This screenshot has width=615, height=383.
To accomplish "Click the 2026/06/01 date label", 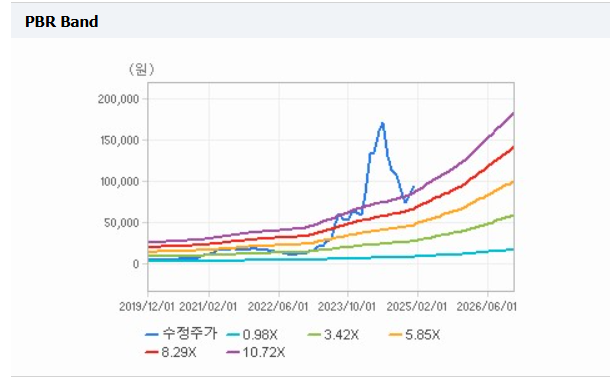I will click(x=487, y=306).
